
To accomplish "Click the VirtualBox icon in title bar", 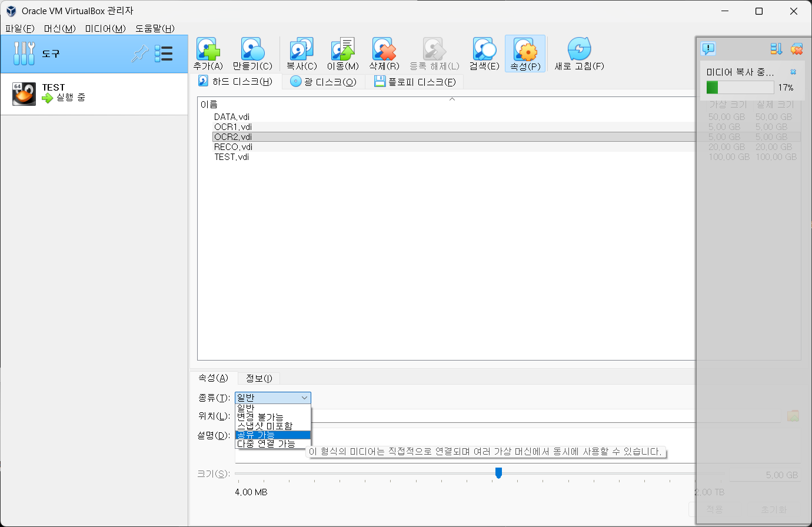I will point(11,11).
